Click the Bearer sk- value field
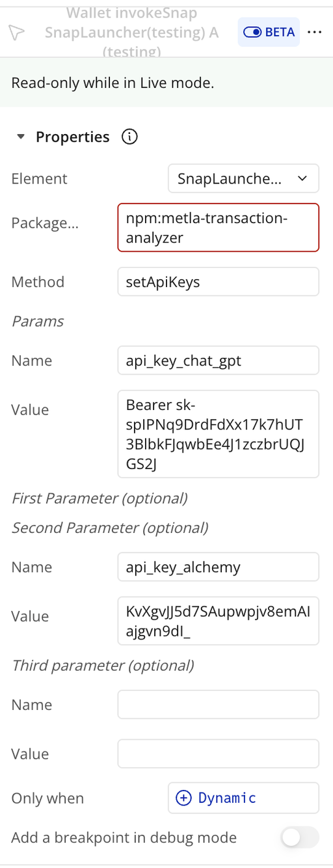Image resolution: width=333 pixels, height=868 pixels. click(219, 434)
